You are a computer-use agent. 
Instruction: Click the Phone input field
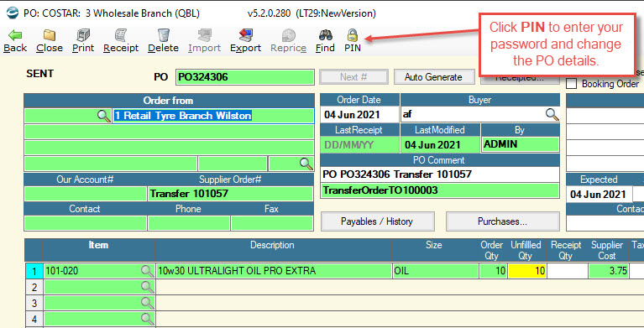(189, 223)
